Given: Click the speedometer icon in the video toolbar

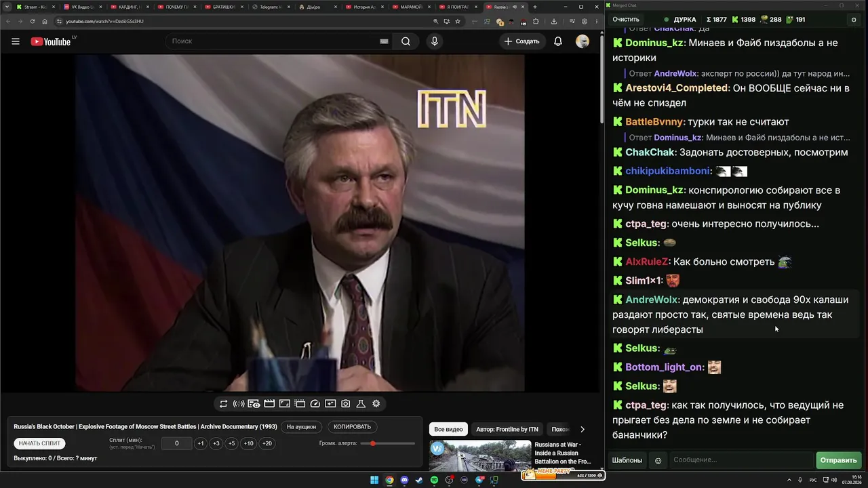Looking at the screenshot, I should click(x=315, y=404).
